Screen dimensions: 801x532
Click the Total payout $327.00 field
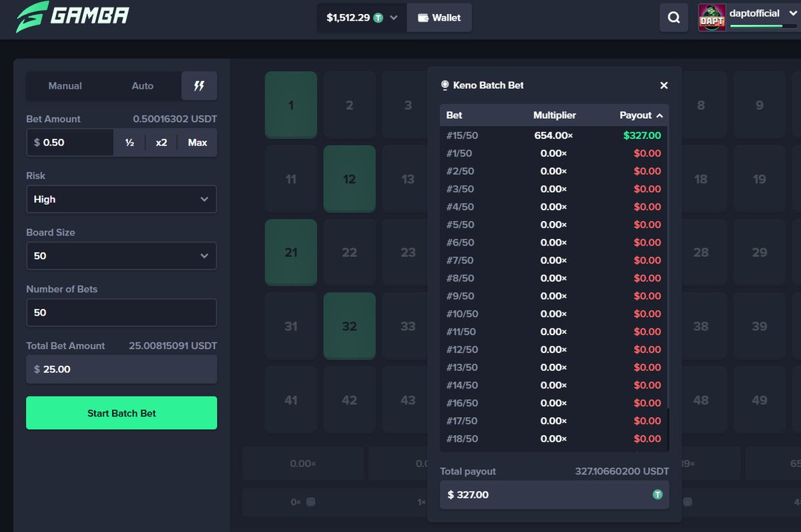(555, 495)
